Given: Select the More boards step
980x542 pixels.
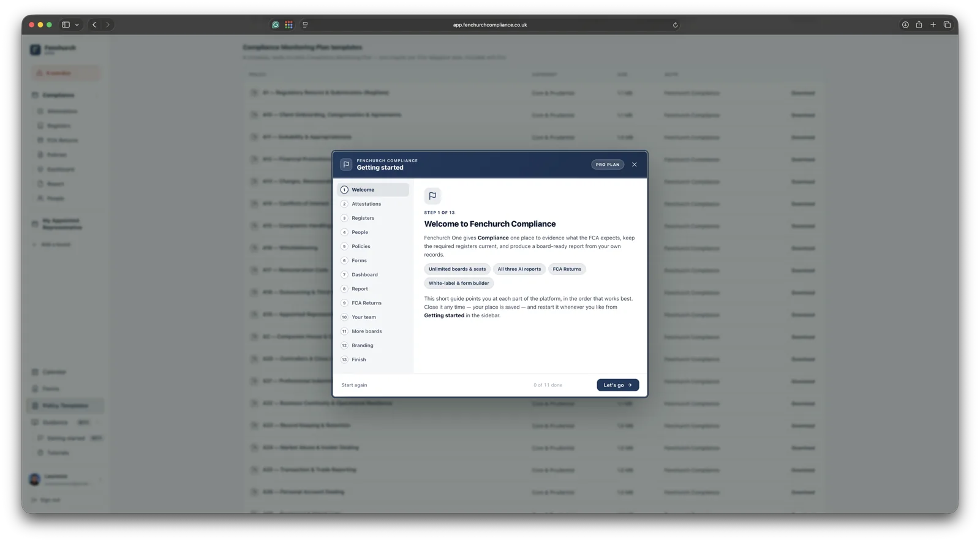Looking at the screenshot, I should [373, 331].
